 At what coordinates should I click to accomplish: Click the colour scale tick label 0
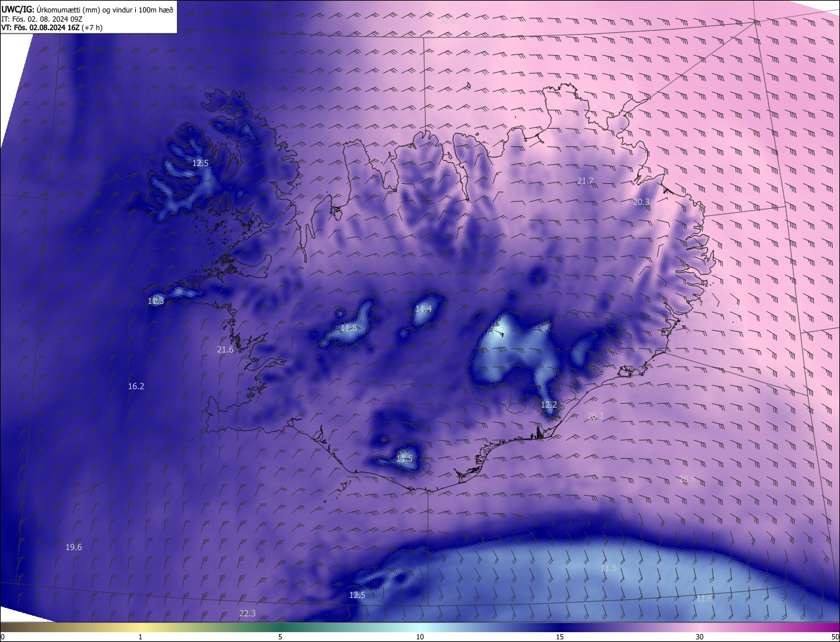[3, 637]
